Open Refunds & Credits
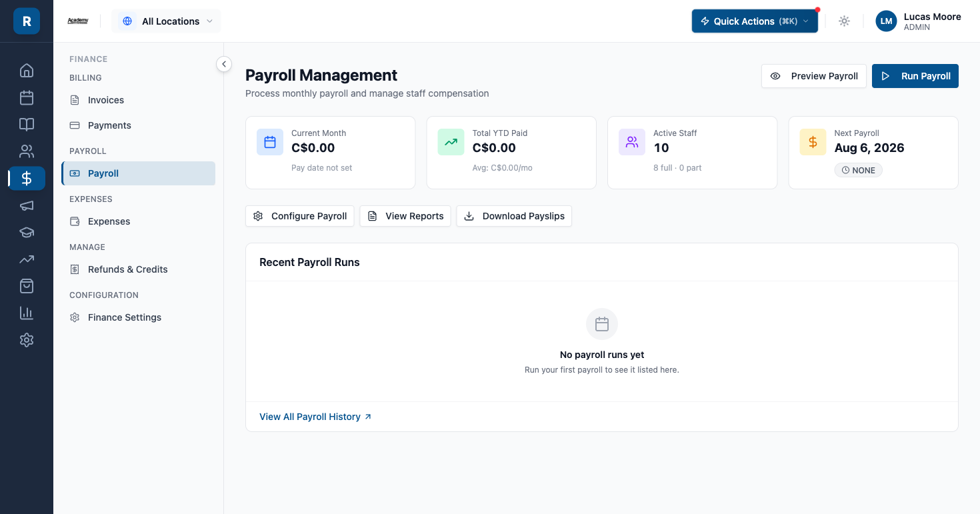980x514 pixels. [139, 269]
